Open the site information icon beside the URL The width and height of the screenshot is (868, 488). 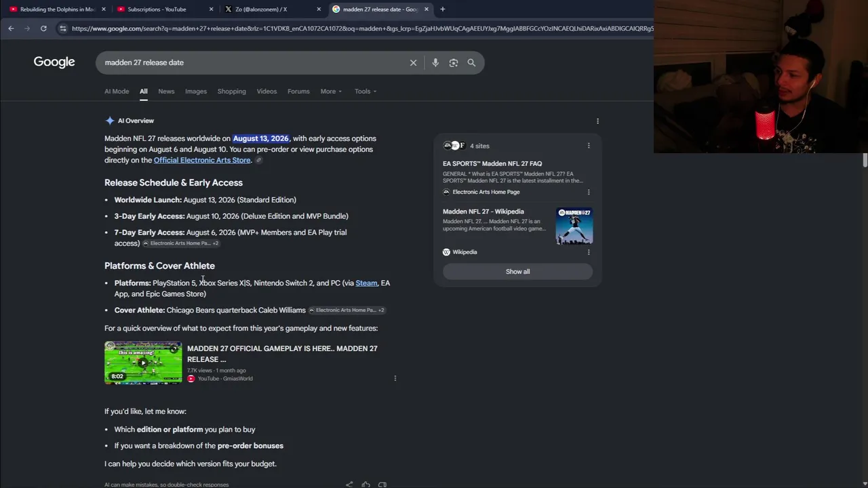pos(62,28)
